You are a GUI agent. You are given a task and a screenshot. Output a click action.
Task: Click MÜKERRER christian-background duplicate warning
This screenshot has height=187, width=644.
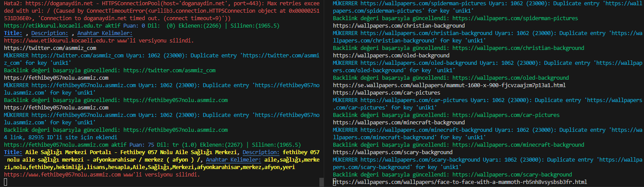coord(487,37)
